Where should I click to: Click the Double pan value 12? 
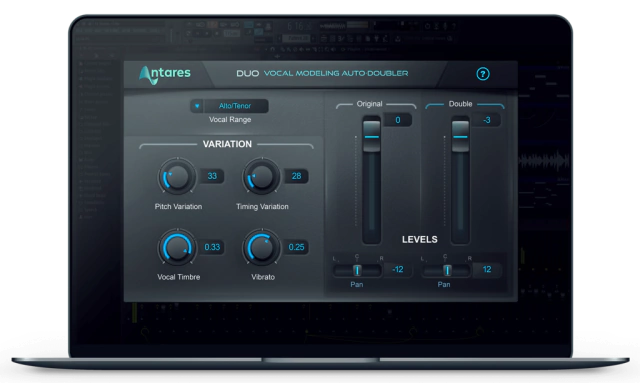click(487, 269)
